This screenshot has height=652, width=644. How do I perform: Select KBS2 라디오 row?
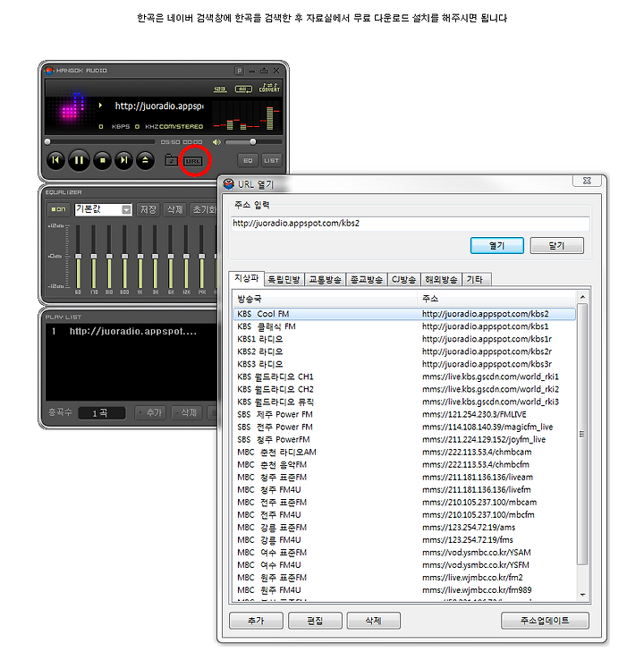point(404,351)
